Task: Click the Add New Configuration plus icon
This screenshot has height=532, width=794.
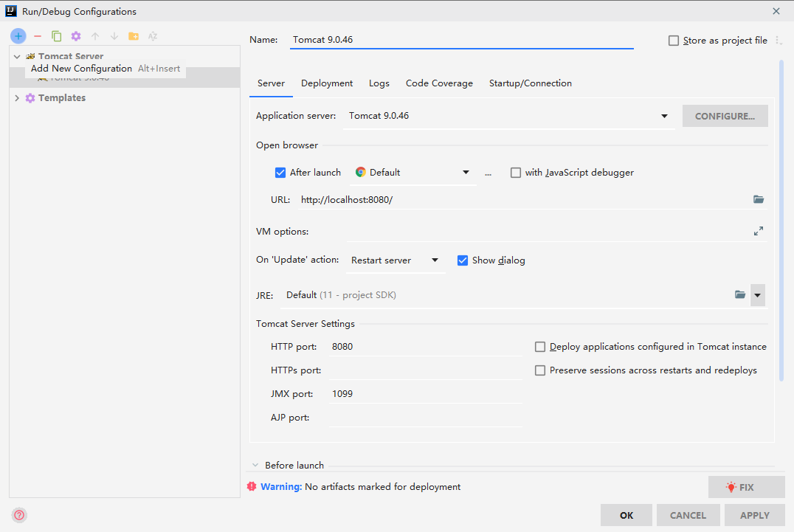Action: tap(18, 36)
